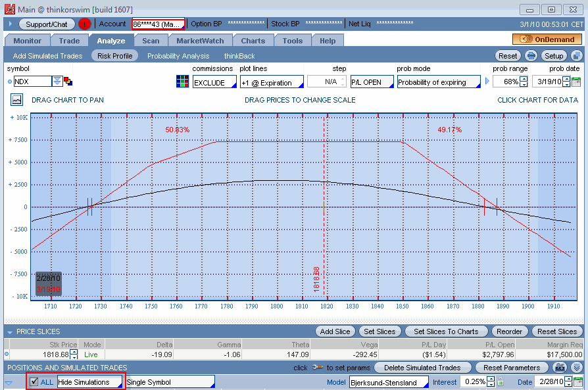Viewport: 588px width, 390px height.
Task: Click the detach window icon beside Setup
Action: pos(576,56)
